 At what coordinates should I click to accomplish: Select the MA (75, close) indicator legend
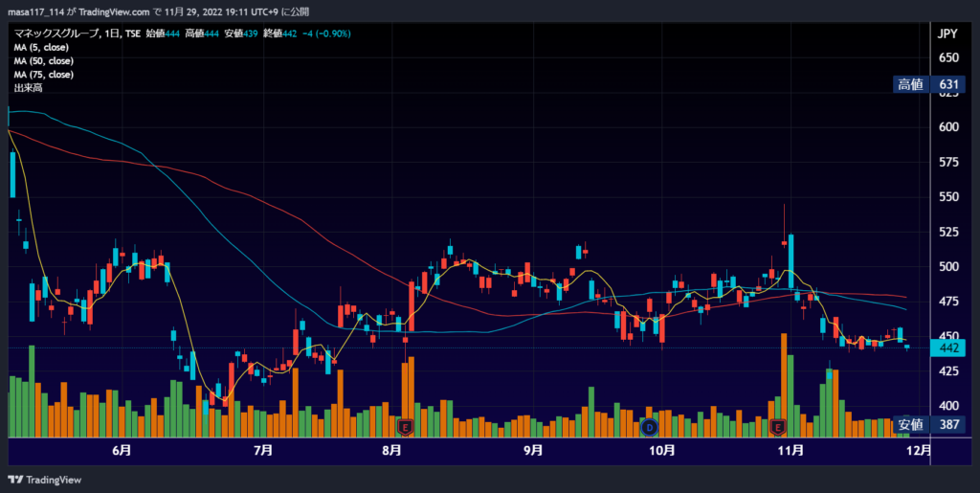44,75
